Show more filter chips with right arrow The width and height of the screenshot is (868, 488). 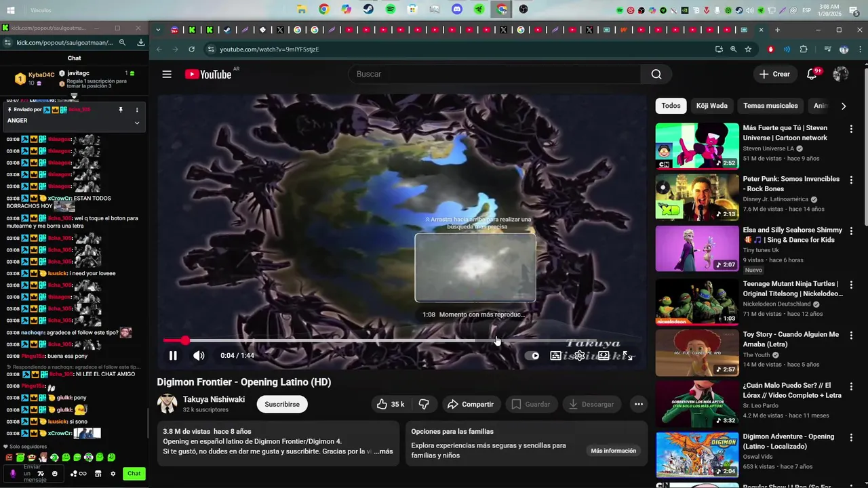coord(844,106)
